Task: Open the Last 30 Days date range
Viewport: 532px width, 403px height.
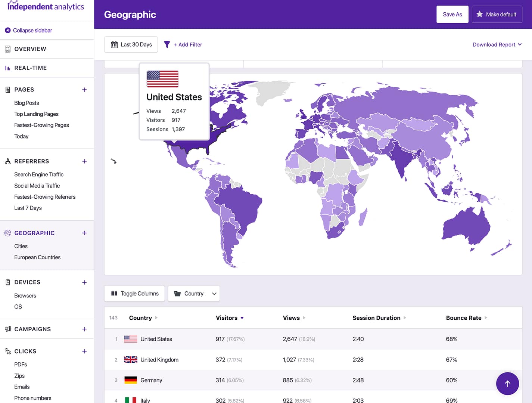Action: tap(131, 44)
